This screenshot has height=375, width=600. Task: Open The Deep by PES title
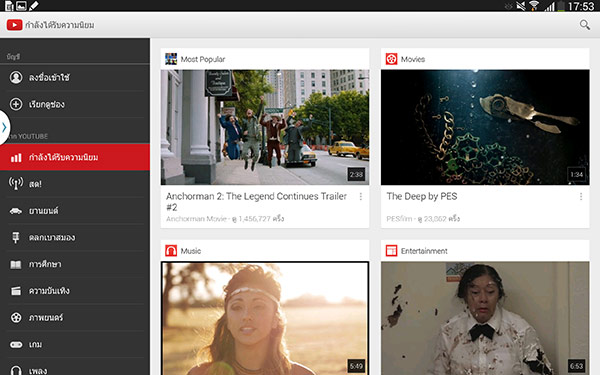422,196
